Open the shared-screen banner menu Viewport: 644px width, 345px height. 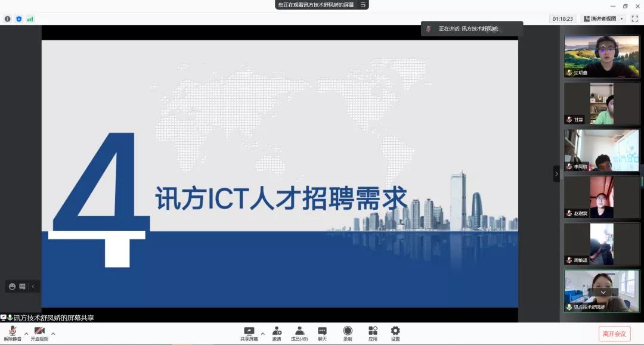[364, 5]
